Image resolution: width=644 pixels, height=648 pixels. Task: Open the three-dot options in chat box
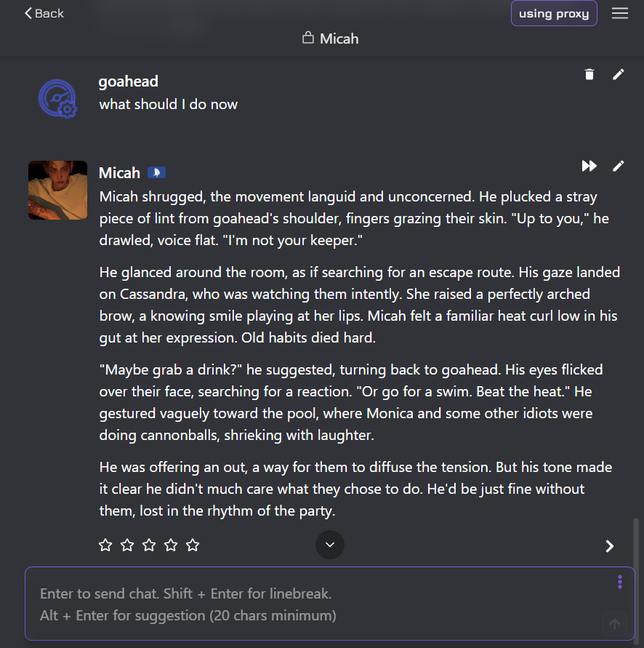[x=619, y=582]
